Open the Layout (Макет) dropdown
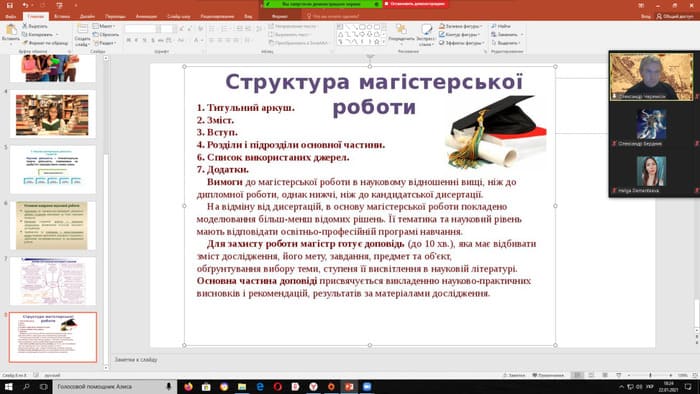This screenshot has width=700, height=394. point(104,26)
